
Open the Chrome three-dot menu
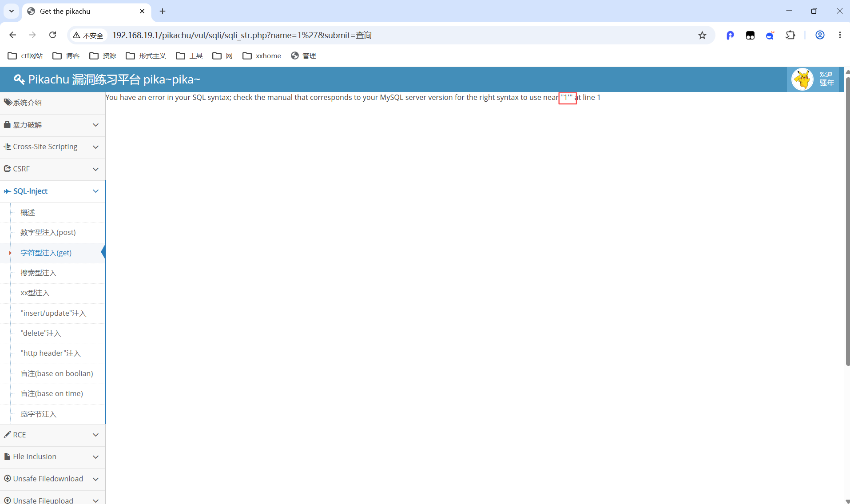pyautogui.click(x=840, y=35)
